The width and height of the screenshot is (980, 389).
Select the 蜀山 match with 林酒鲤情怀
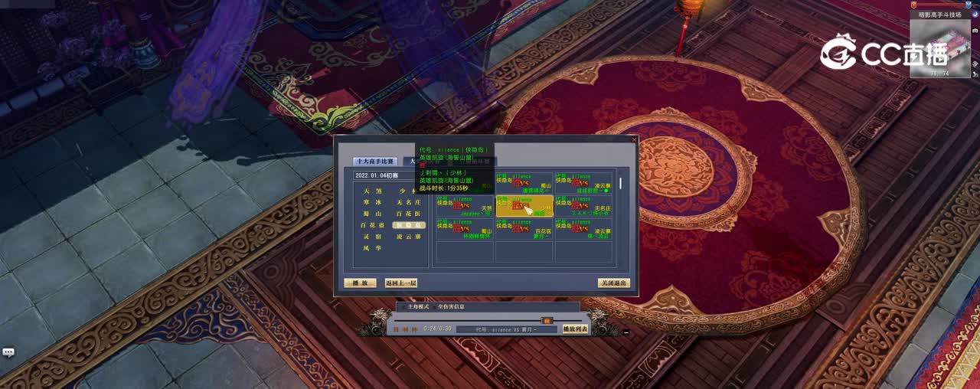[x=465, y=229]
